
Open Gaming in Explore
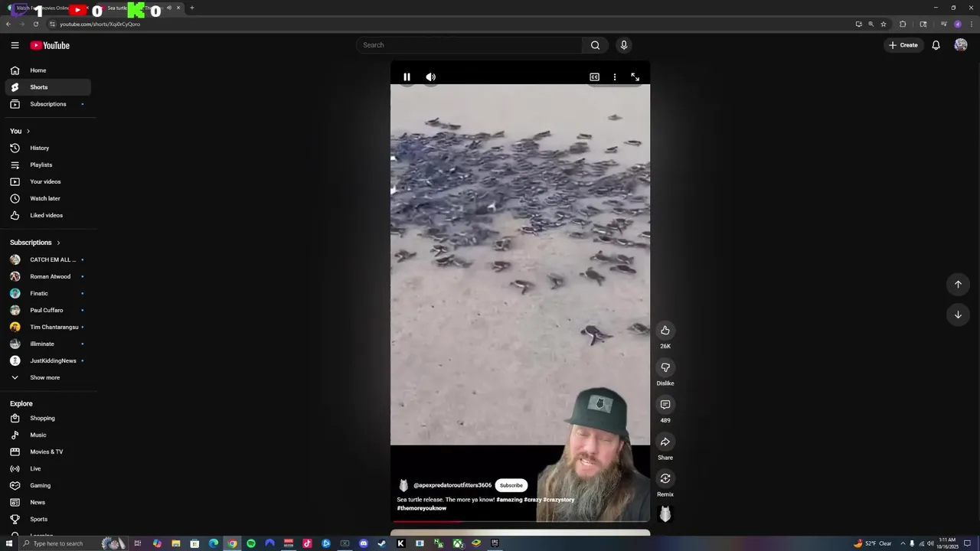(48, 485)
